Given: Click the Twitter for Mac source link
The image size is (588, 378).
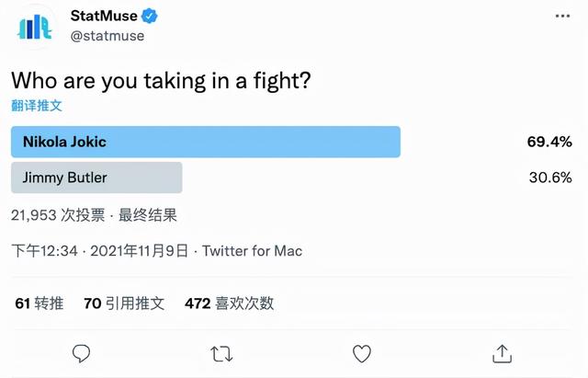Looking at the screenshot, I should coord(252,251).
